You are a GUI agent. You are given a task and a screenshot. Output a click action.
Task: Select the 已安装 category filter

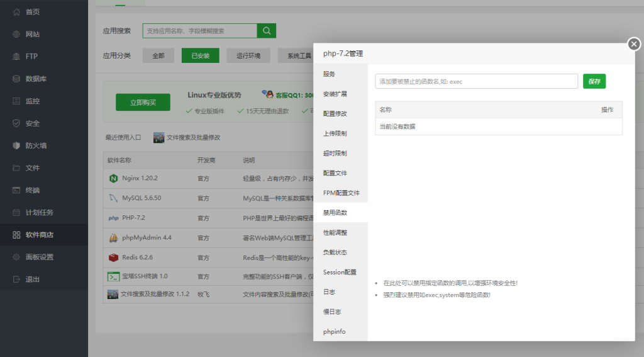coord(200,55)
